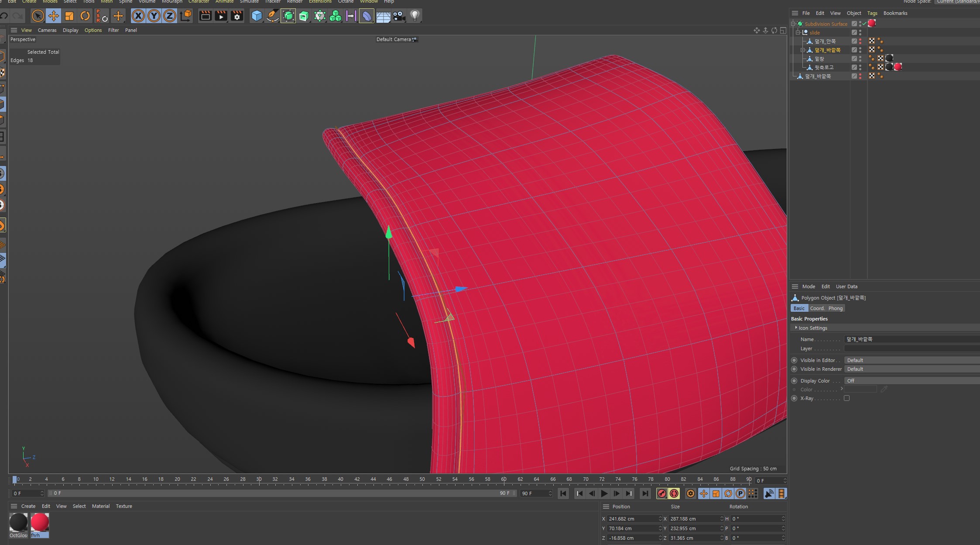Enable the X-Ray checkbox
The image size is (980, 545).
(846, 398)
